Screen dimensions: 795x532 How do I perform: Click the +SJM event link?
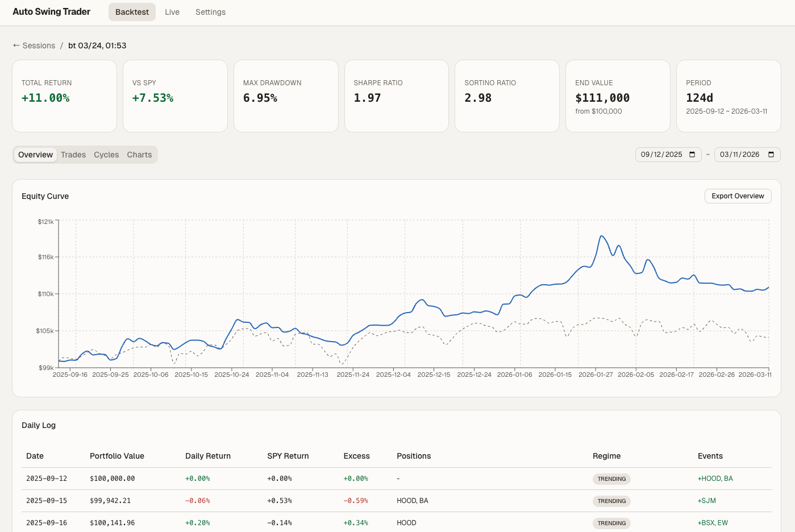coord(706,501)
